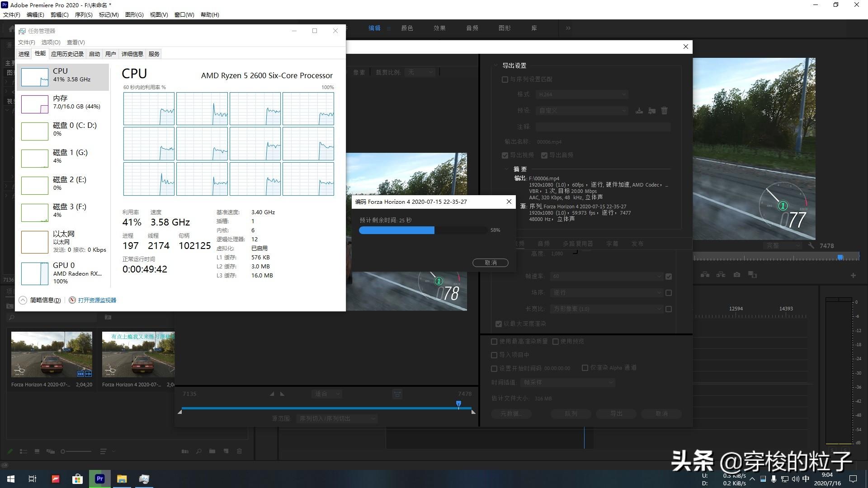Toggle 使用预览 checkbox
868x488 pixels.
[556, 342]
